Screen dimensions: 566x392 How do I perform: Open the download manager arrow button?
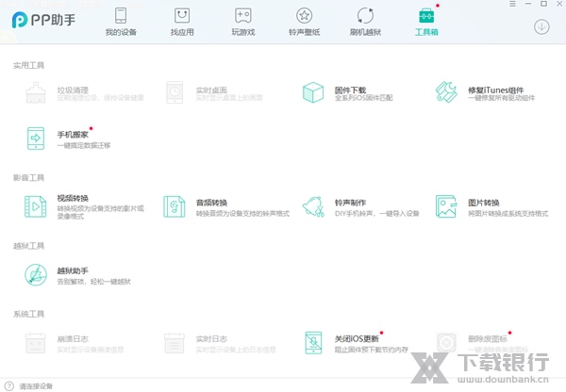pyautogui.click(x=541, y=25)
